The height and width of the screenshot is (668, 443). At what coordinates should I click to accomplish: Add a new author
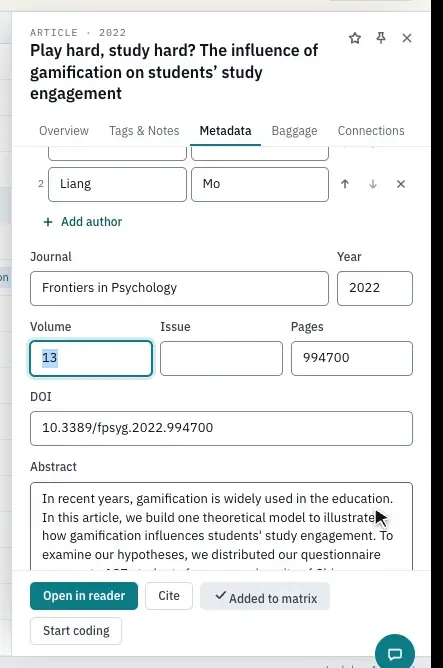pos(83,222)
